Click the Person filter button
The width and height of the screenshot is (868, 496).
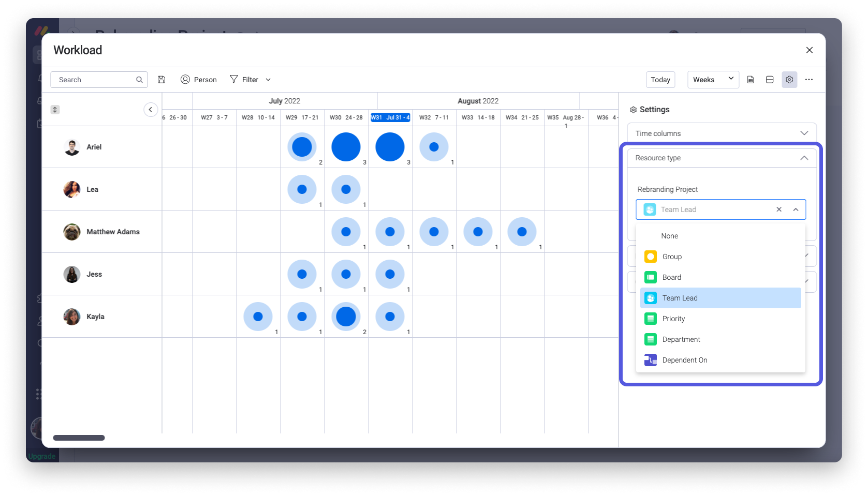[199, 80]
